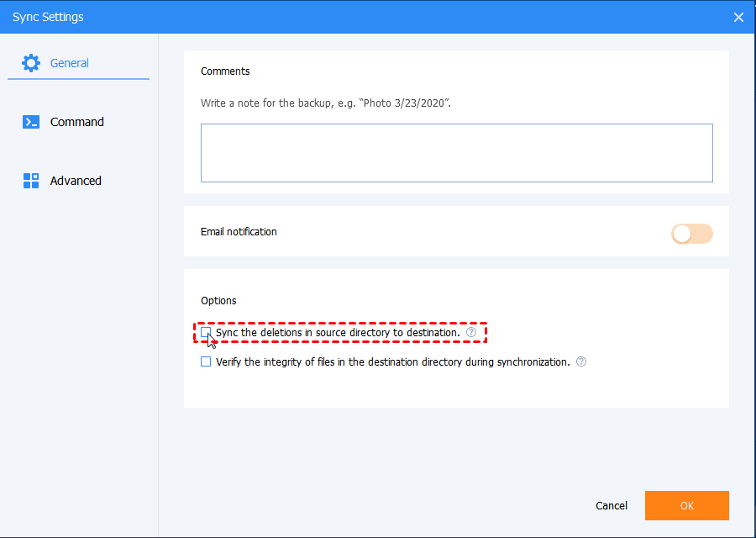Click the grid icon beside Advanced
Screen dimensions: 756x538
click(x=31, y=180)
